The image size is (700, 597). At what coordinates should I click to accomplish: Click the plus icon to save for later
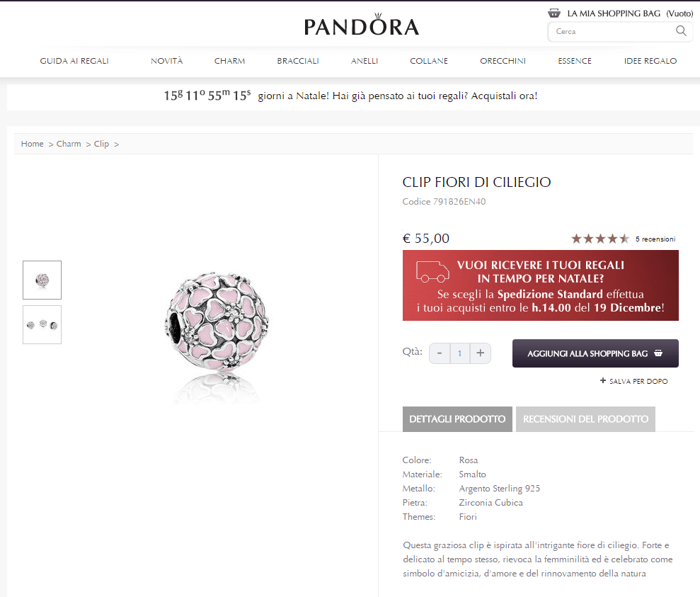click(603, 381)
